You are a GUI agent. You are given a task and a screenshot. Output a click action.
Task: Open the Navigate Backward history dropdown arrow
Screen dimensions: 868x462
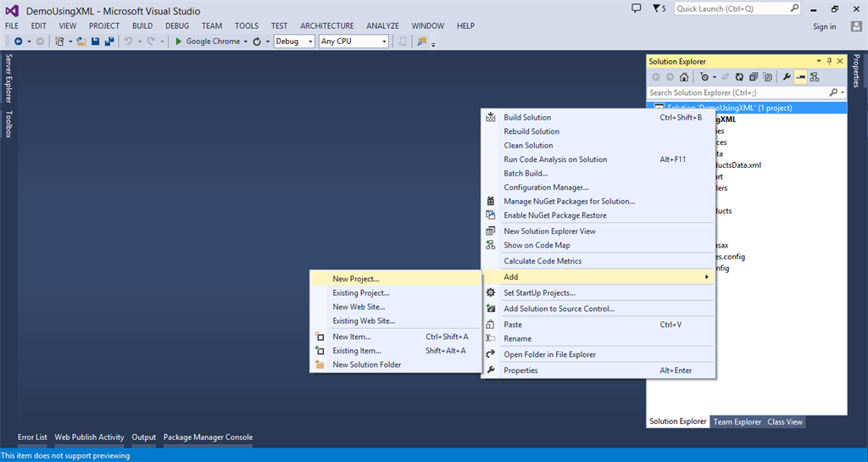pyautogui.click(x=29, y=42)
